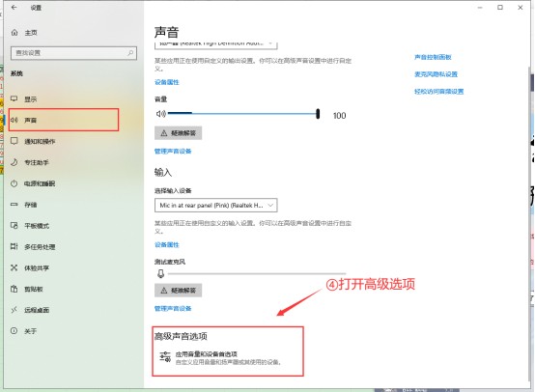Screen dimensions: 535x392
Task: Select the 剪贴板 clipboard icon
Action: point(14,289)
